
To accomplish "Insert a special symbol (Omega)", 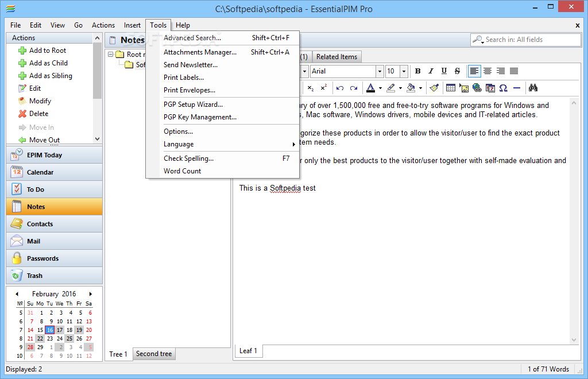I will point(503,88).
